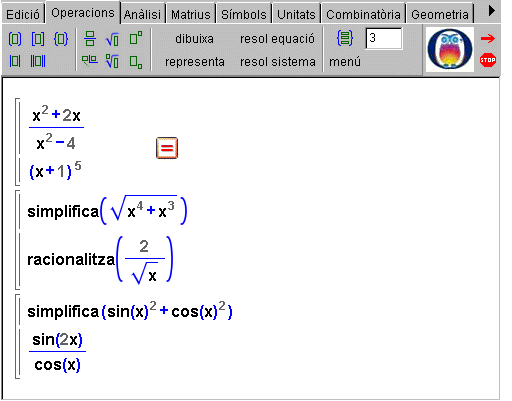Click the cos(x) denominator
The width and height of the screenshot is (512, 401).
pyautogui.click(x=57, y=365)
